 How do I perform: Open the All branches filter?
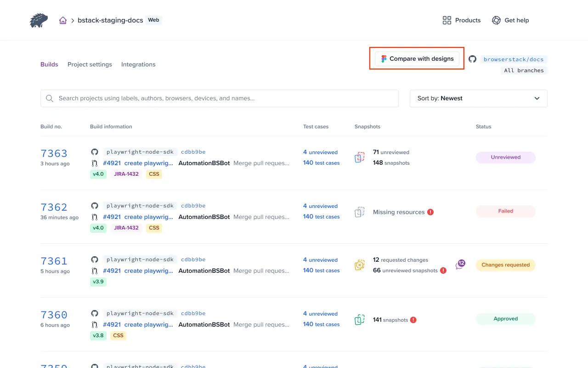(x=524, y=70)
